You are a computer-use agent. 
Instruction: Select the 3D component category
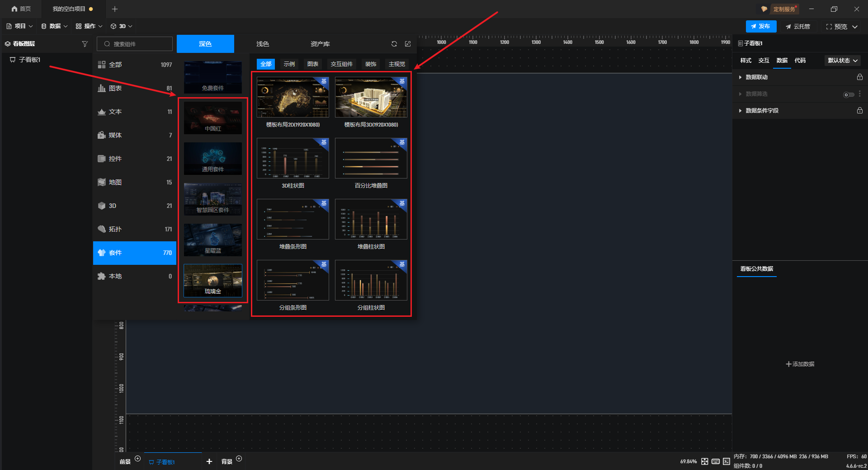tap(135, 206)
